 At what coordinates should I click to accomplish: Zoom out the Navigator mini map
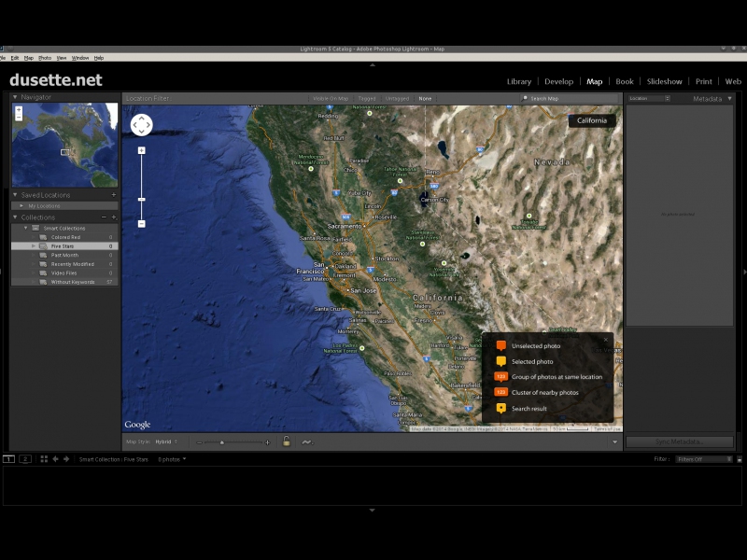(x=19, y=118)
